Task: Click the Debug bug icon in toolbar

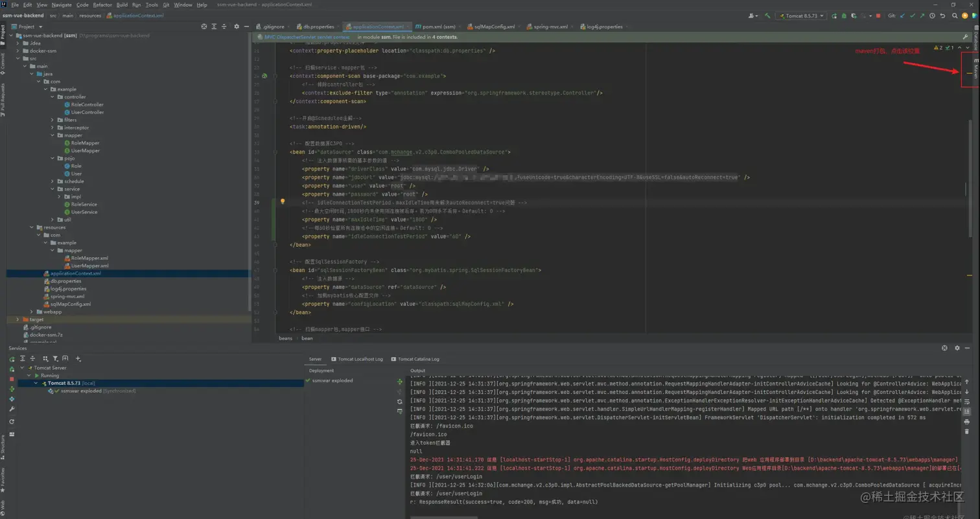Action: [x=845, y=16]
